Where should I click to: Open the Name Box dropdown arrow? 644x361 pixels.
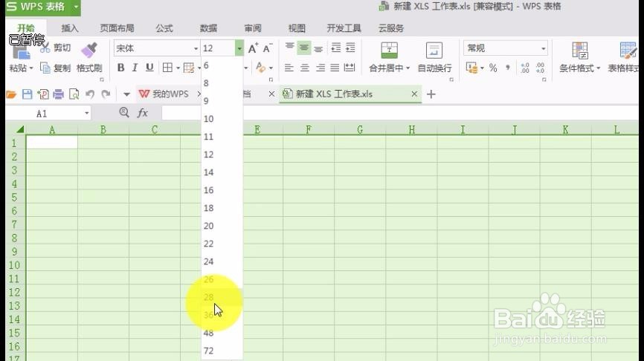pos(87,113)
